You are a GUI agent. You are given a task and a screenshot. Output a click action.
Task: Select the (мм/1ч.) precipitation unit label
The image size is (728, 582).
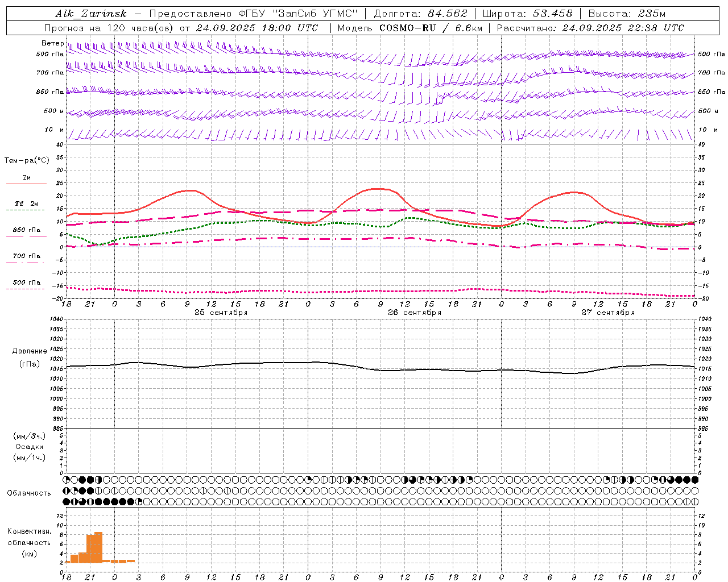coord(30,458)
